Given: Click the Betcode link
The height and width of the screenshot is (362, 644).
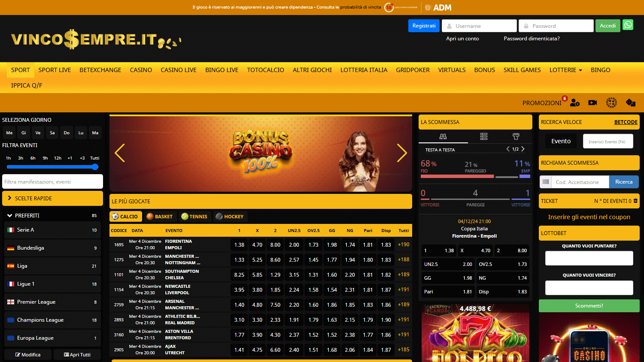Looking at the screenshot, I should [x=626, y=122].
